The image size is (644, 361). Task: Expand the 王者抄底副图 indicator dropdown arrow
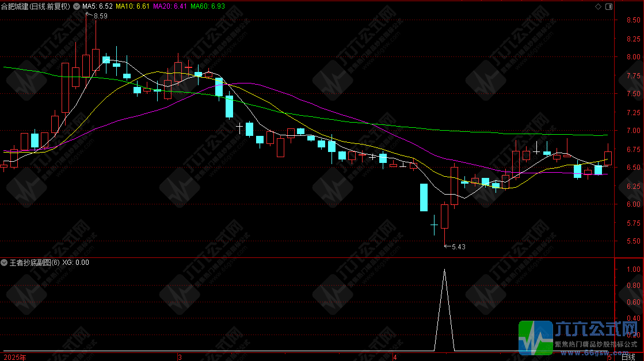pyautogui.click(x=5, y=263)
